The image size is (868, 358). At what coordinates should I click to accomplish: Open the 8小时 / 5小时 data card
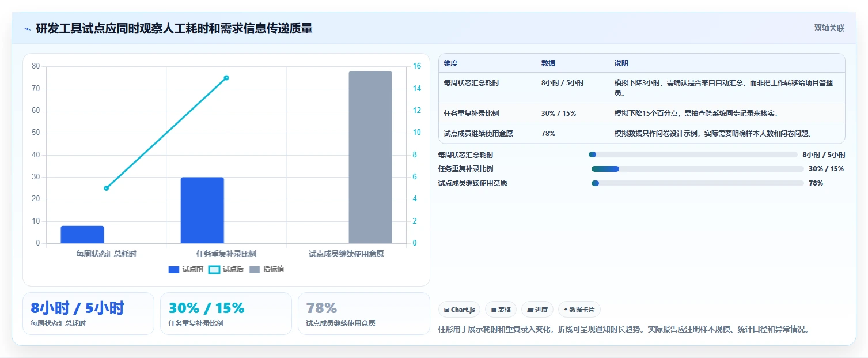pyautogui.click(x=88, y=314)
